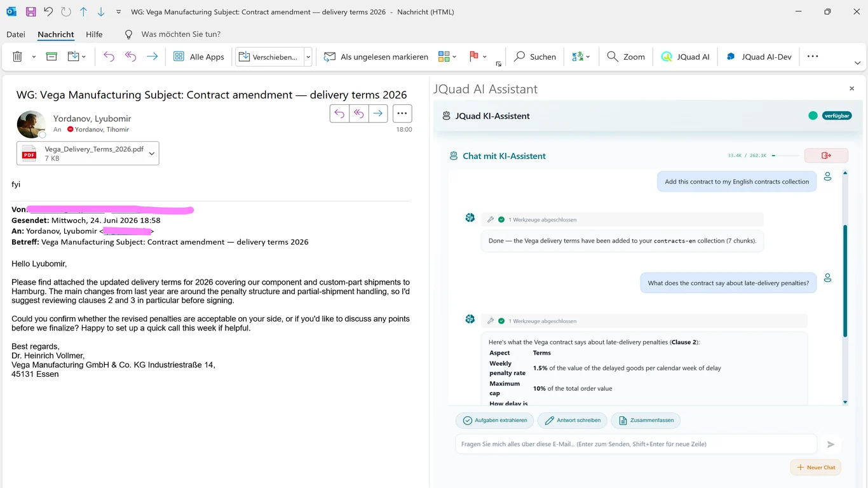Viewport: 868px width, 488px height.
Task: Send the chat message with the arrow icon
Action: click(x=831, y=444)
